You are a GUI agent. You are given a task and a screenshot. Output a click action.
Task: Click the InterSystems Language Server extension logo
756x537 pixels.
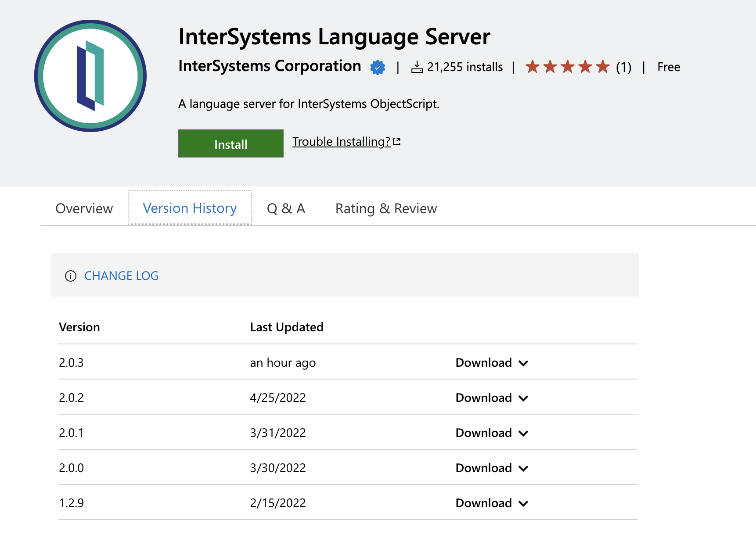tap(90, 76)
